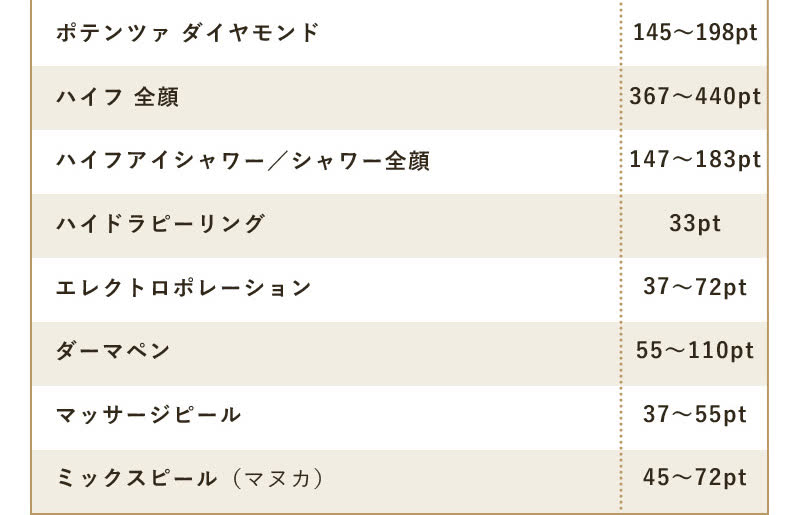Select the 37～55pt points value
The width and height of the screenshot is (800, 515).
click(x=695, y=414)
